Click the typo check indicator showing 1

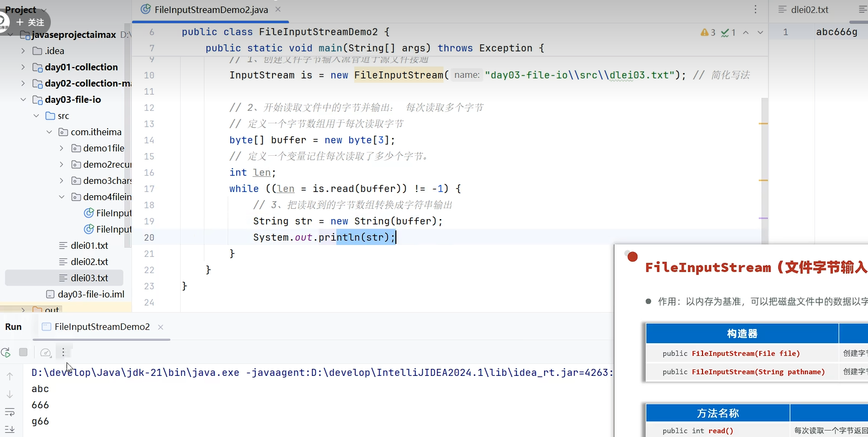point(728,32)
